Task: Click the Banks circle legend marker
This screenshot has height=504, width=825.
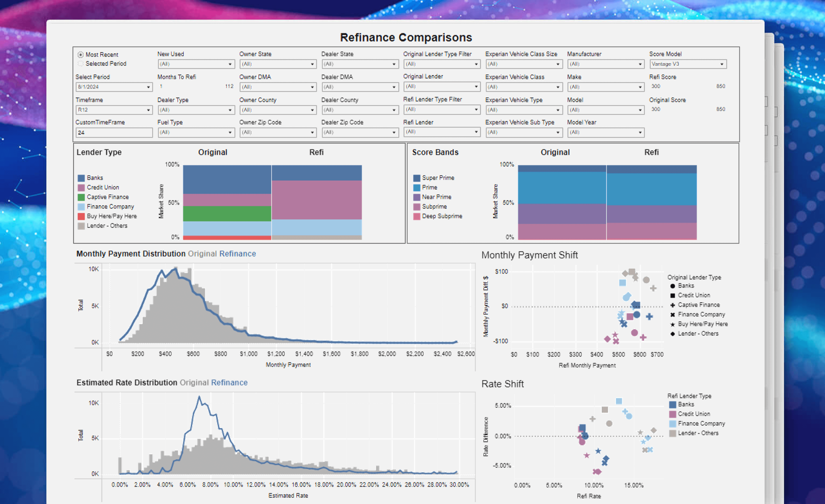Action: [672, 286]
